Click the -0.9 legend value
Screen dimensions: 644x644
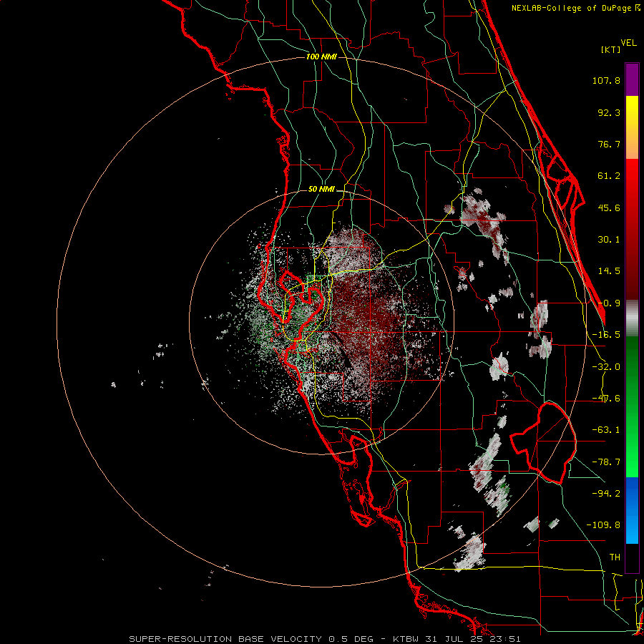coord(609,303)
